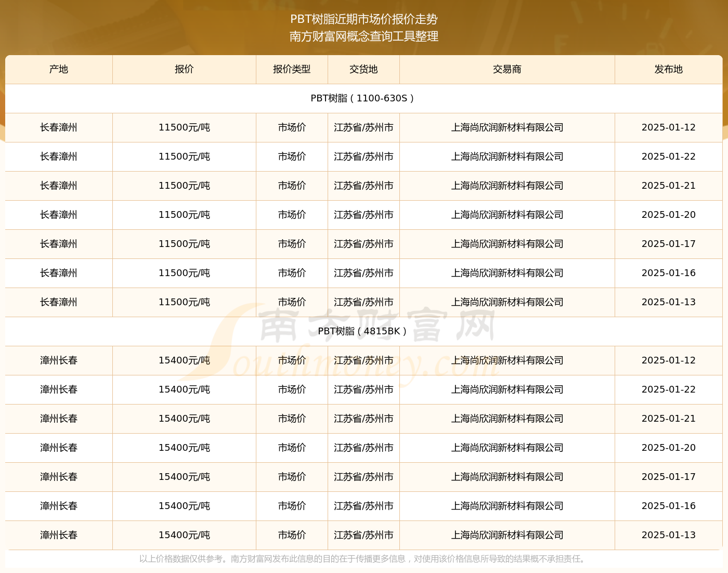Click date 2025-01-22 in 11500元/吨 row
The height and width of the screenshot is (573, 728).
coord(669,157)
